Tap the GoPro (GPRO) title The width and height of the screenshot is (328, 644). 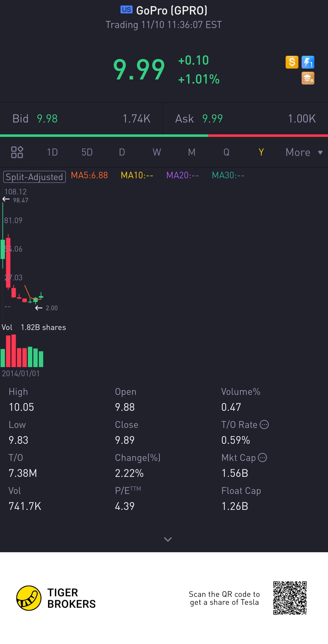coord(172,10)
